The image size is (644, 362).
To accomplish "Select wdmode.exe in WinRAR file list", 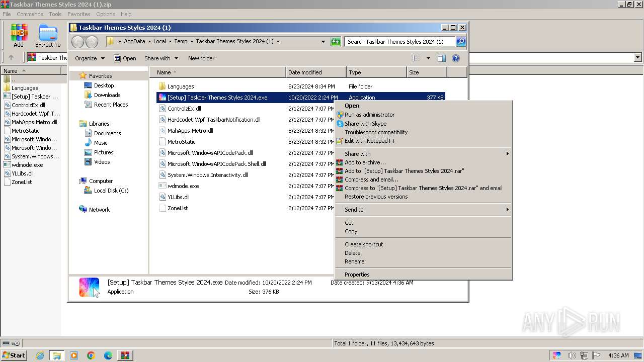I will [x=23, y=165].
